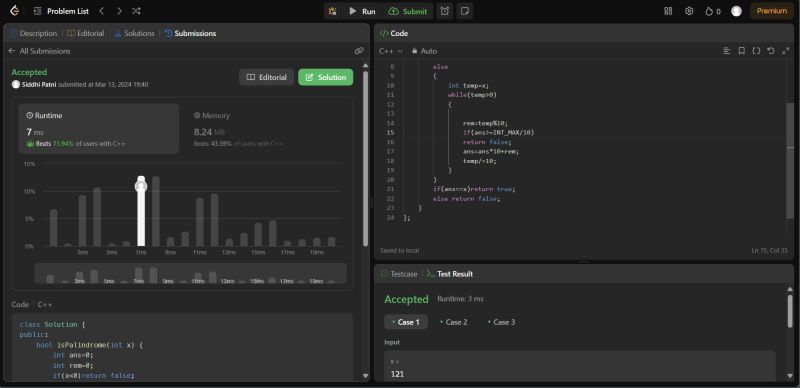Select Case 2 result
This screenshot has width=800, height=388.
[454, 322]
